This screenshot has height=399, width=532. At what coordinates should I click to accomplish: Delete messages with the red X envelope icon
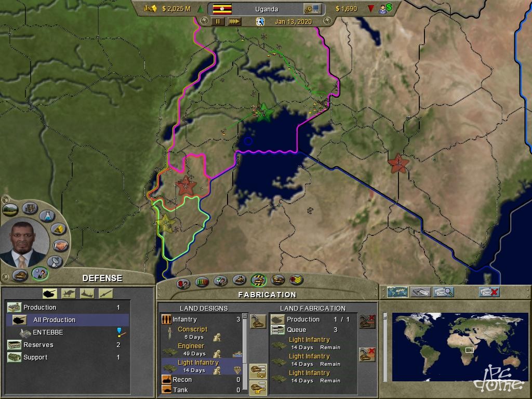(489, 292)
